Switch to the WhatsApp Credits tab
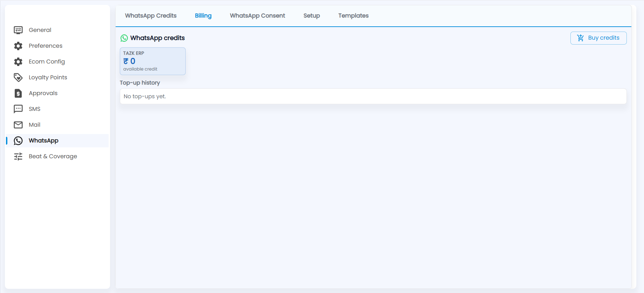Screen dimensions: 644x293 pos(151,15)
